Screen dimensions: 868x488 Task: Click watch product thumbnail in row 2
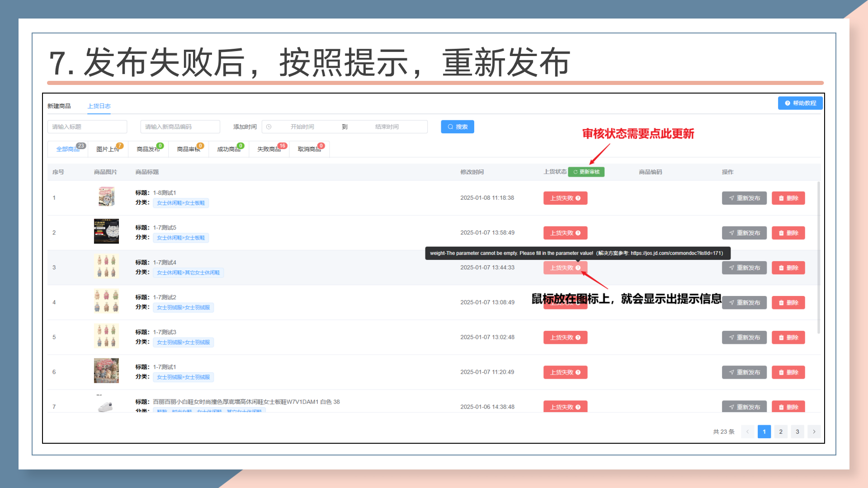coord(106,231)
